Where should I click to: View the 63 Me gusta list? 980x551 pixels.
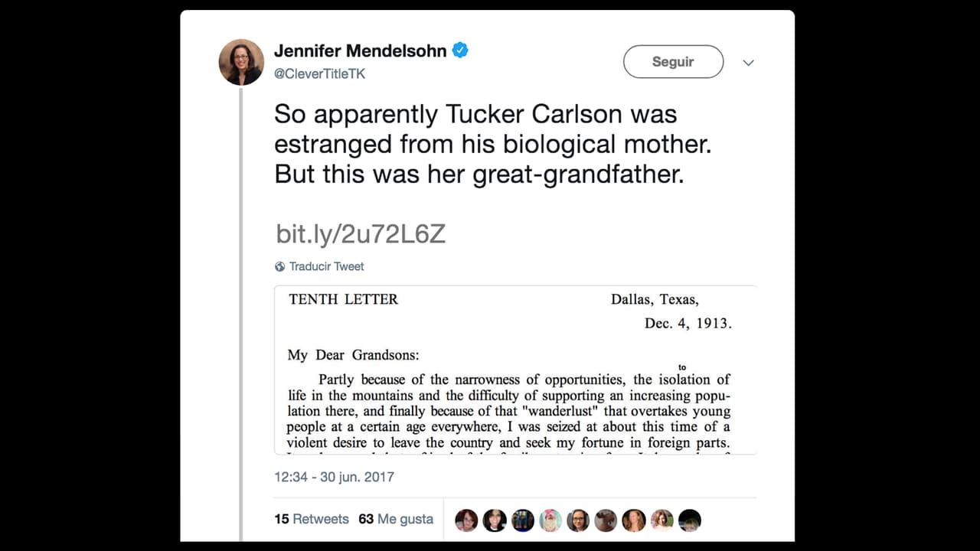[x=396, y=519]
